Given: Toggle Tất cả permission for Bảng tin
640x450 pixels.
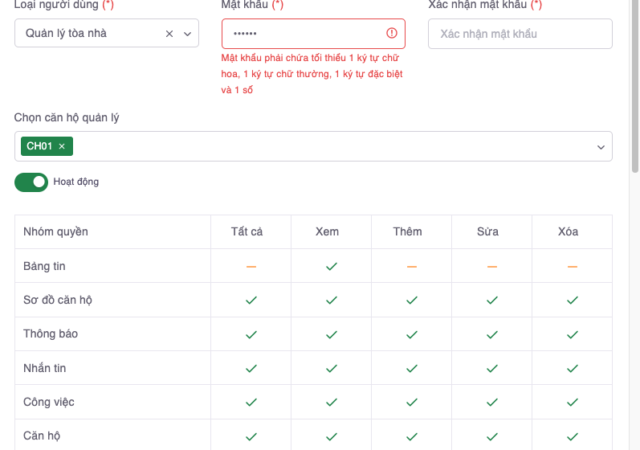Looking at the screenshot, I should point(251,266).
